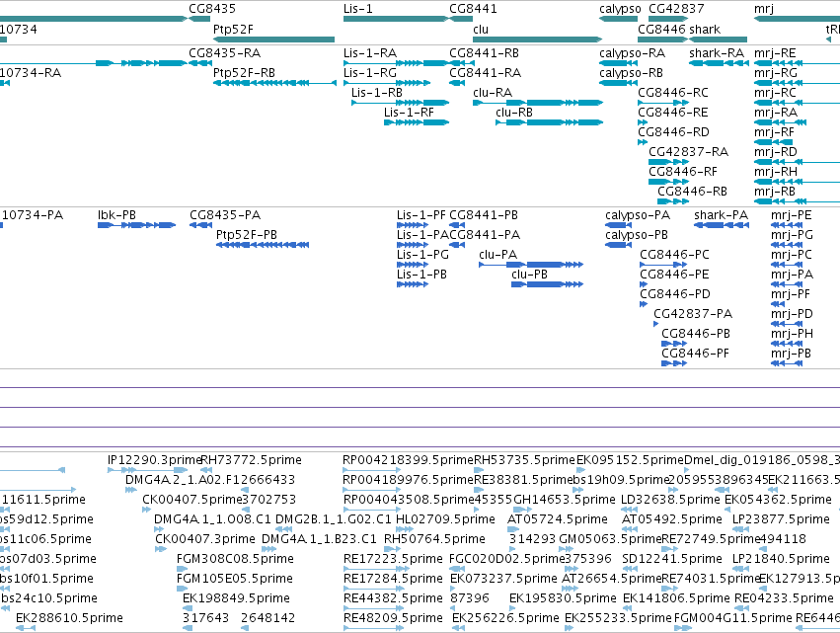Click protein CG8435-PA

click(x=225, y=215)
